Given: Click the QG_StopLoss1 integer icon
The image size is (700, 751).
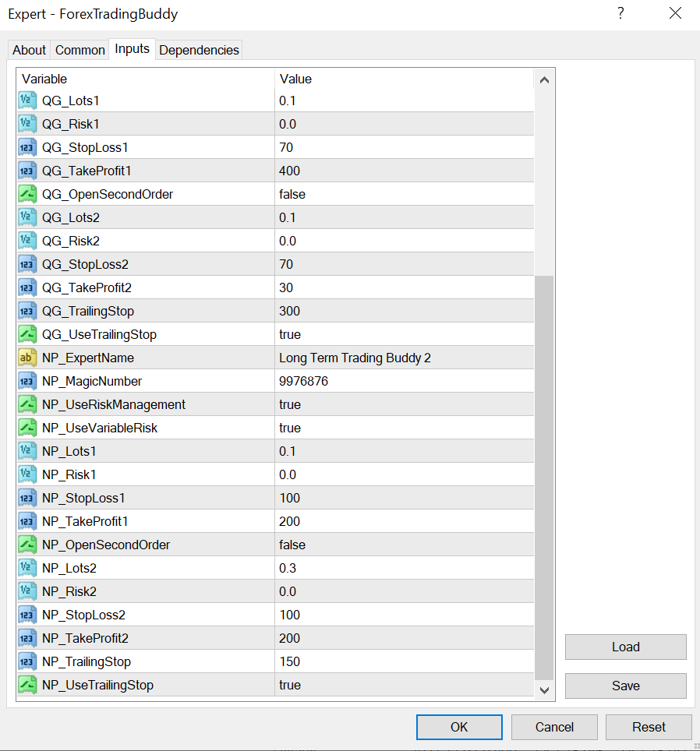Looking at the screenshot, I should (28, 147).
